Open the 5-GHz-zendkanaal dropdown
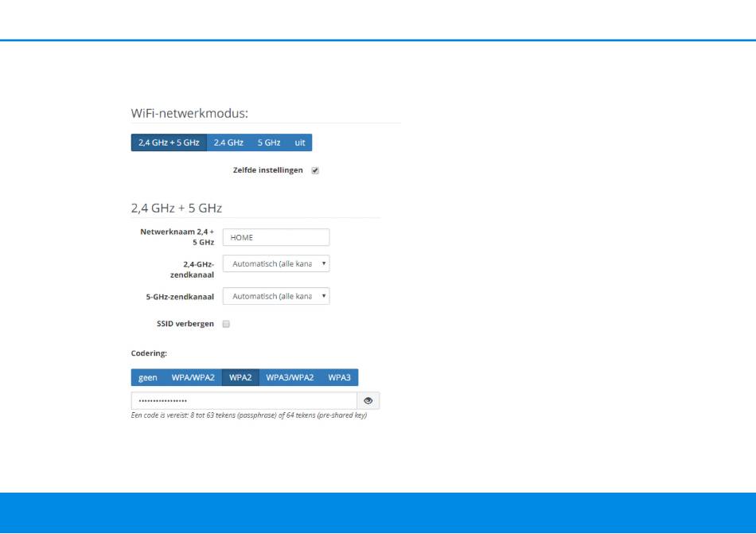The height and width of the screenshot is (534, 756). tap(276, 296)
